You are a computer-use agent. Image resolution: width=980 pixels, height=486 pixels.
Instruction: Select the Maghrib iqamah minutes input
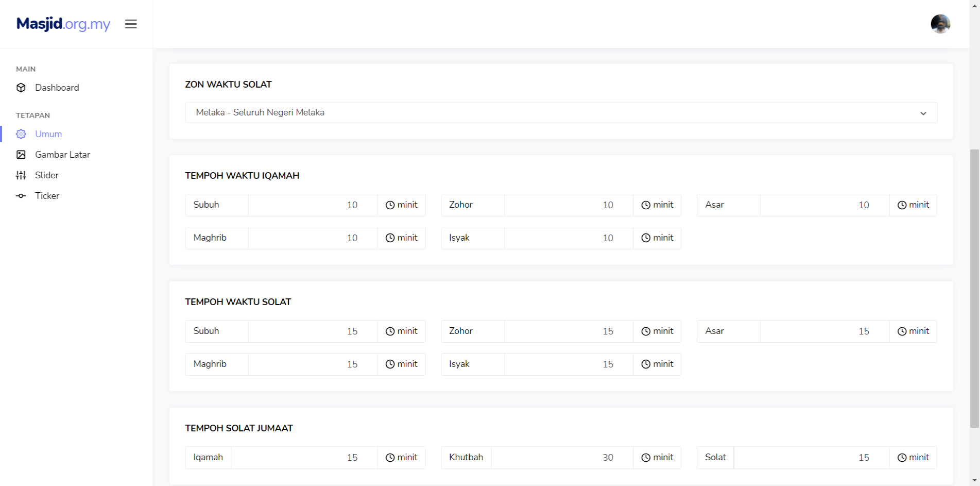[x=313, y=238]
